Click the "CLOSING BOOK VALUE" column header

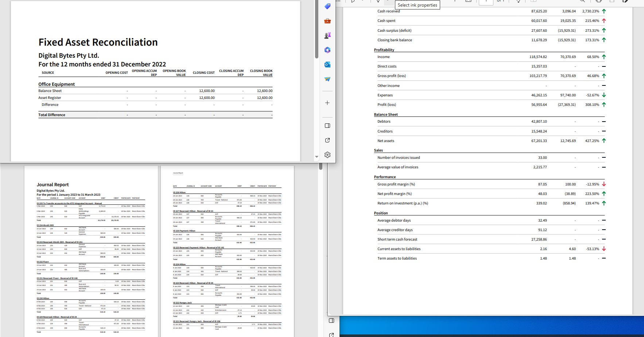(261, 73)
